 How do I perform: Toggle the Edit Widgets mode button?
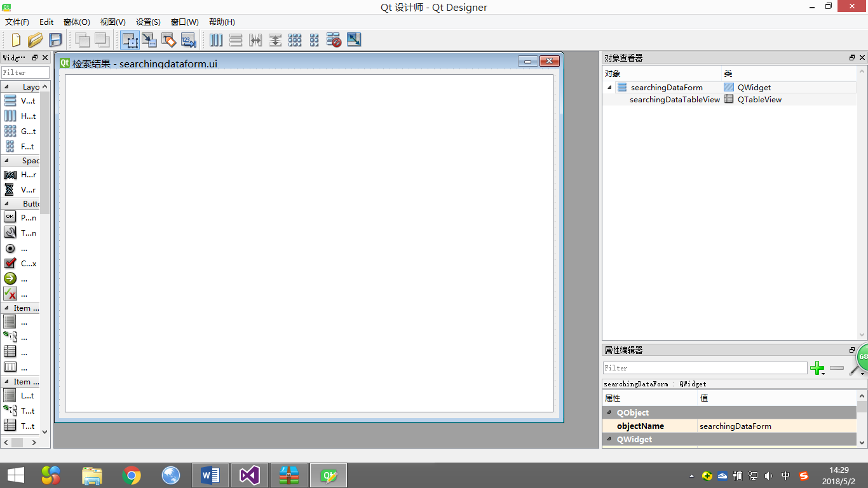130,40
